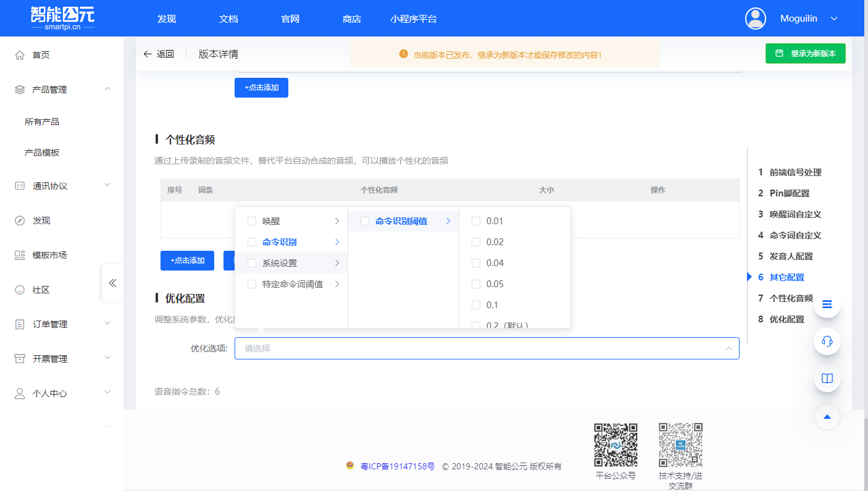
Task: Check the 唤醒 option checkbox
Action: pyautogui.click(x=251, y=220)
